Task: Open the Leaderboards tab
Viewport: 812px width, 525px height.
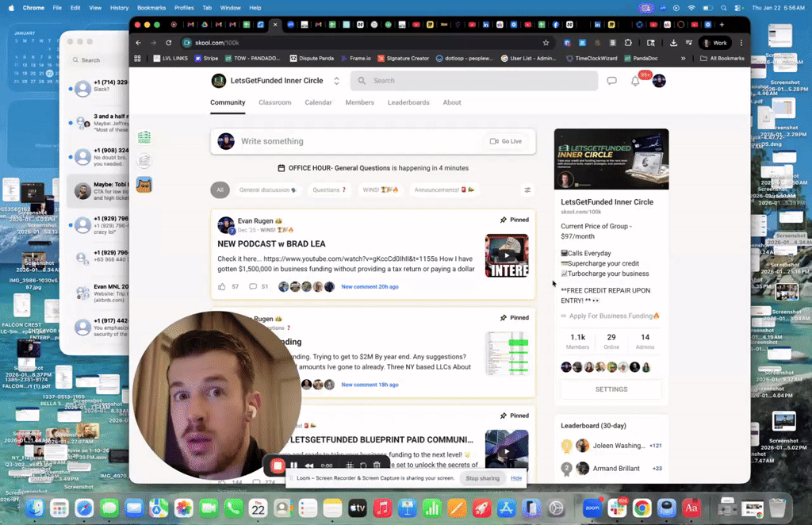Action: (408, 102)
